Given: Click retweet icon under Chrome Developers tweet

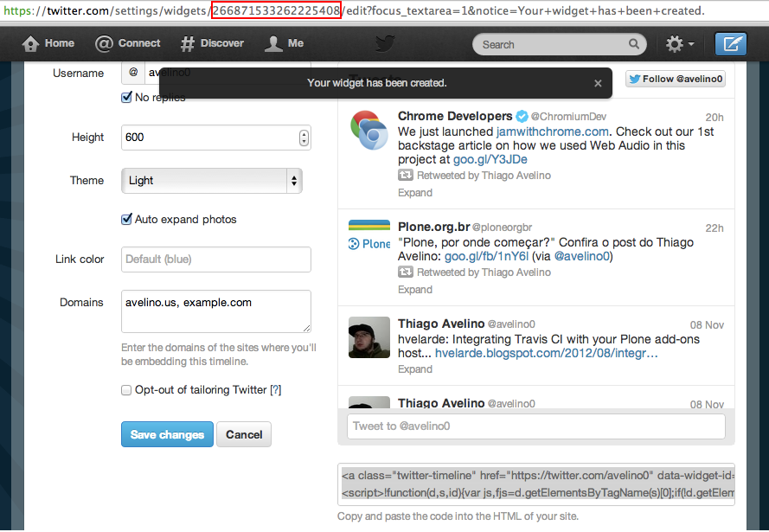Looking at the screenshot, I should coord(405,175).
